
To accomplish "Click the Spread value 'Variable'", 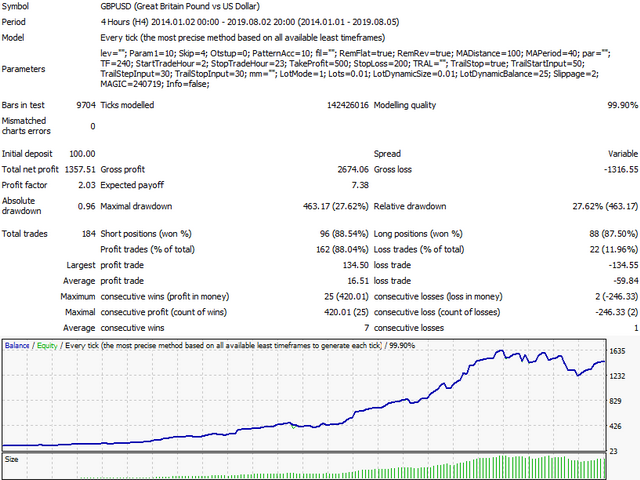I will tap(623, 154).
